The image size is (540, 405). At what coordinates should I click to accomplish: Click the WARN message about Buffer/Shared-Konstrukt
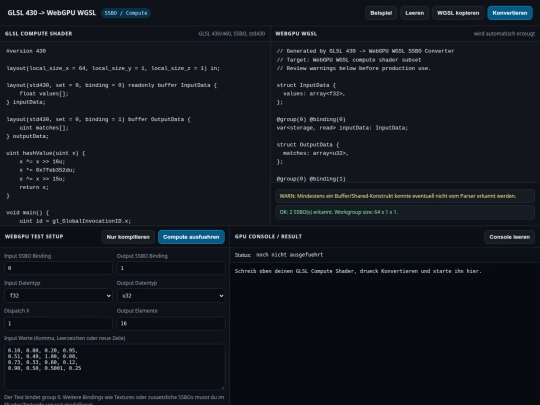click(405, 196)
